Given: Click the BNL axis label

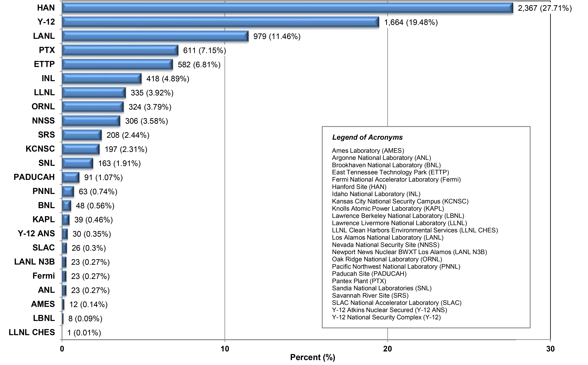Looking at the screenshot, I should [46, 205].
